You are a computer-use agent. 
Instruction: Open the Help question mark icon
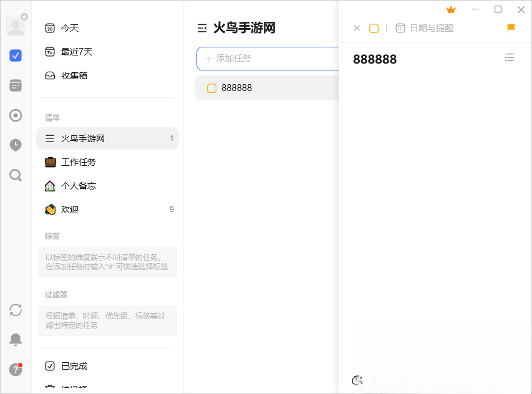coord(16,370)
